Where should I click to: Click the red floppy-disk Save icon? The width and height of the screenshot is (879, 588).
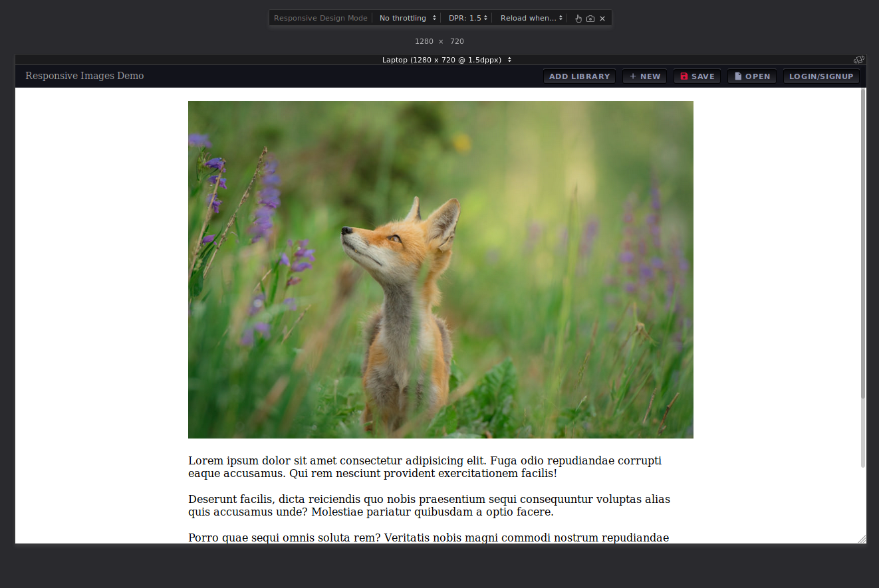(x=684, y=76)
